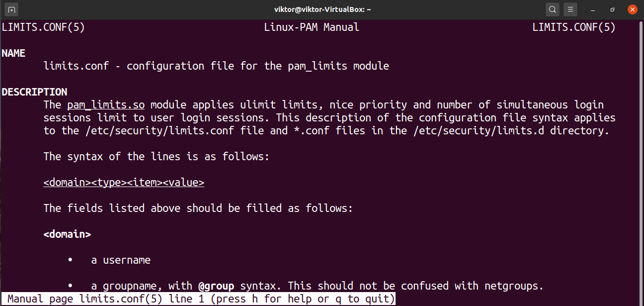Open the terminal search icon
Screen dimensions: 644x306
pos(553,9)
